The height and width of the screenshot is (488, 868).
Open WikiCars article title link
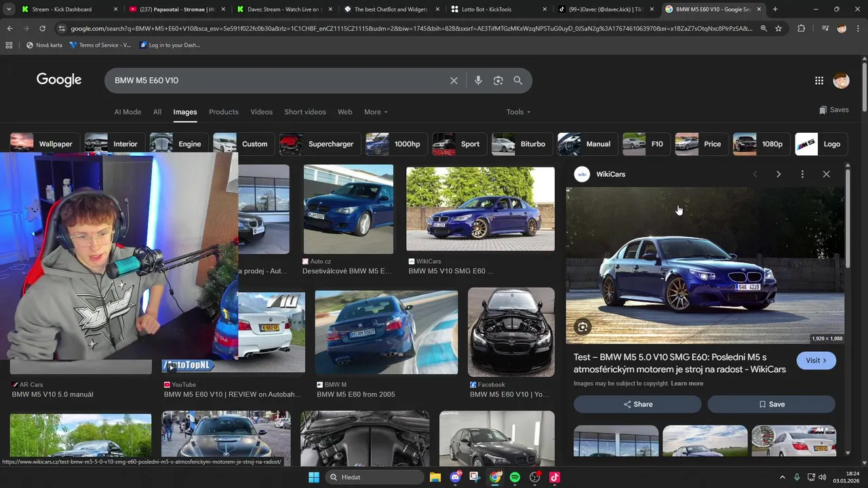click(x=679, y=363)
